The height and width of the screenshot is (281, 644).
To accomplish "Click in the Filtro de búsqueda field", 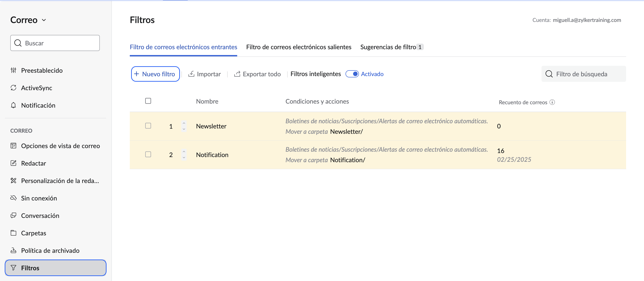I will pos(584,74).
